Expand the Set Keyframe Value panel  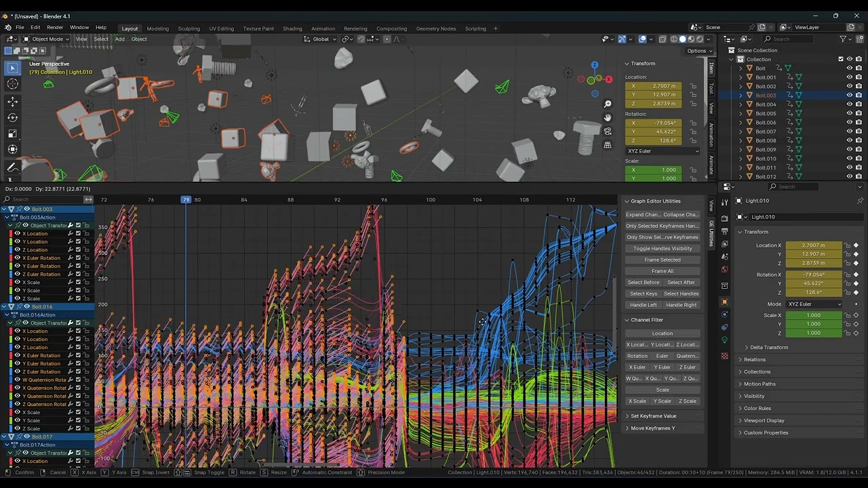click(653, 416)
